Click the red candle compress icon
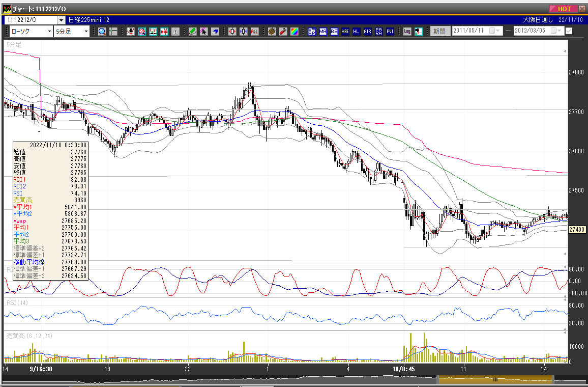588x387 pixels. [x=232, y=32]
